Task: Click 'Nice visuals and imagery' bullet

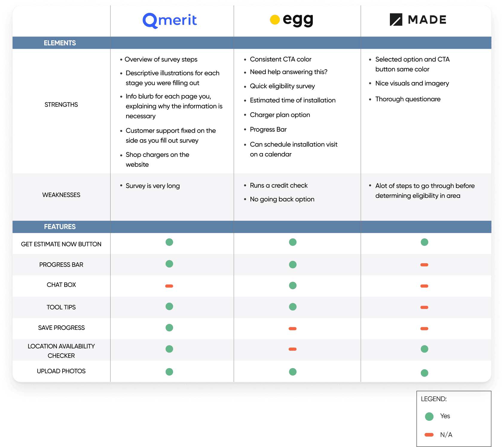Action: click(x=412, y=83)
